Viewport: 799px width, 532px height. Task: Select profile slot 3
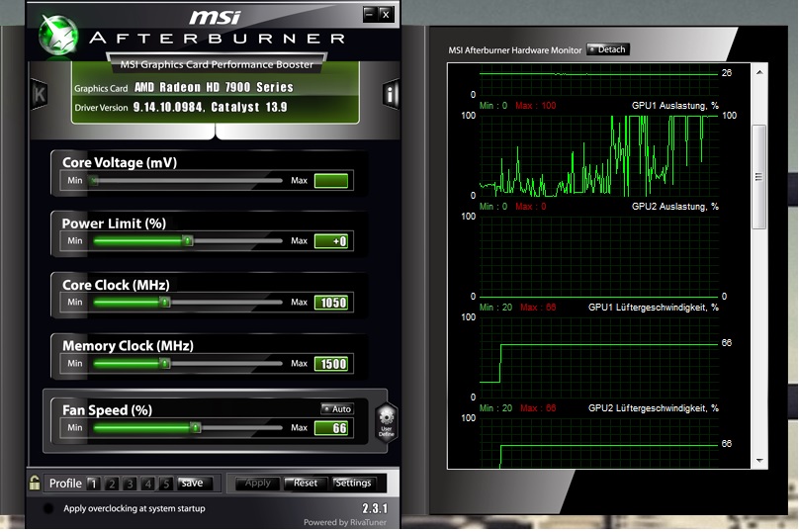coord(130,484)
